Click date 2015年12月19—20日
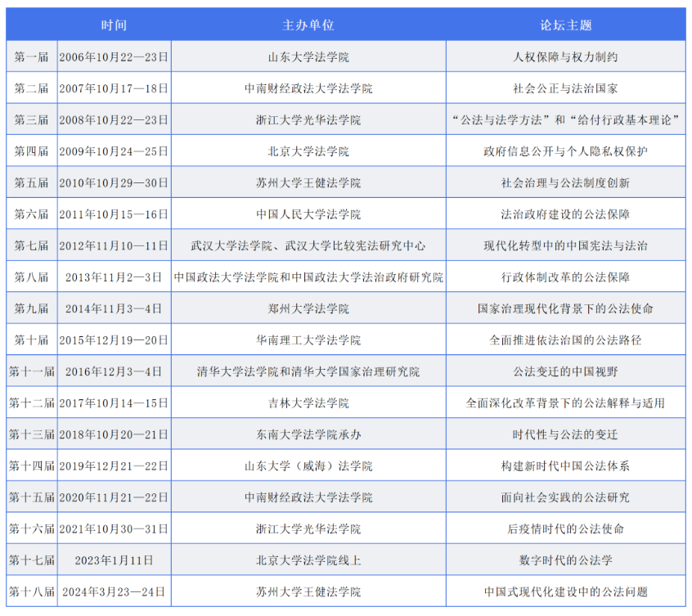692x616 pixels. tap(114, 339)
